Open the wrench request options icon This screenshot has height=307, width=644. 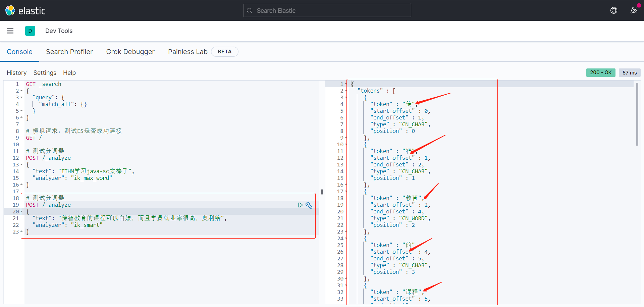pos(309,205)
